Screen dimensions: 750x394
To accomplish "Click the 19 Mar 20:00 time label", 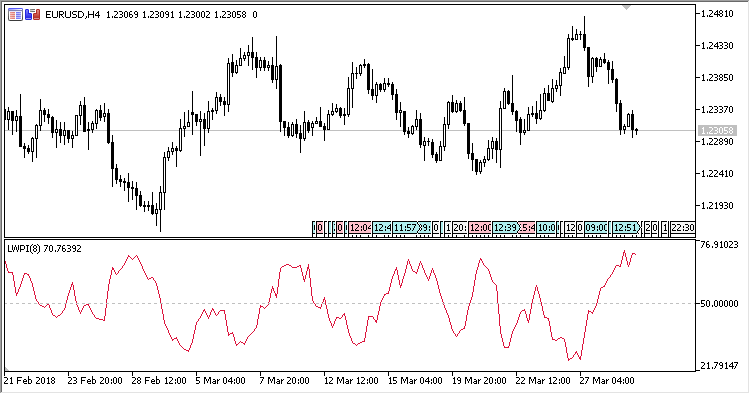I will coord(479,381).
